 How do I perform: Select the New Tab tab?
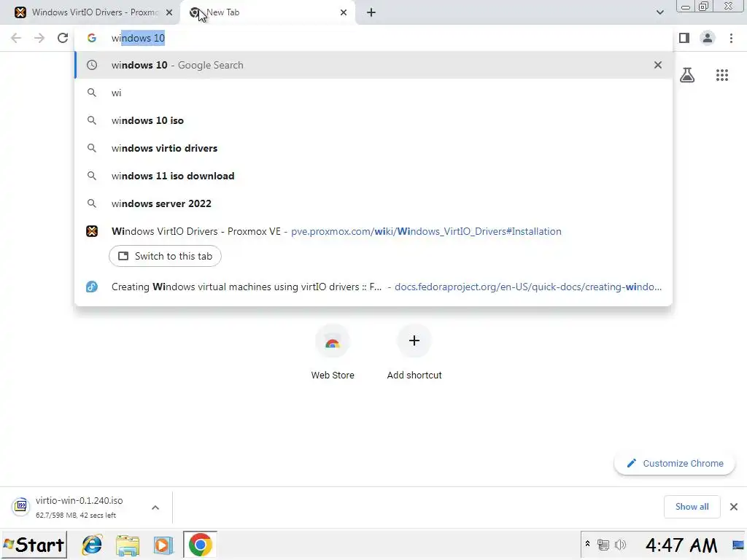267,12
